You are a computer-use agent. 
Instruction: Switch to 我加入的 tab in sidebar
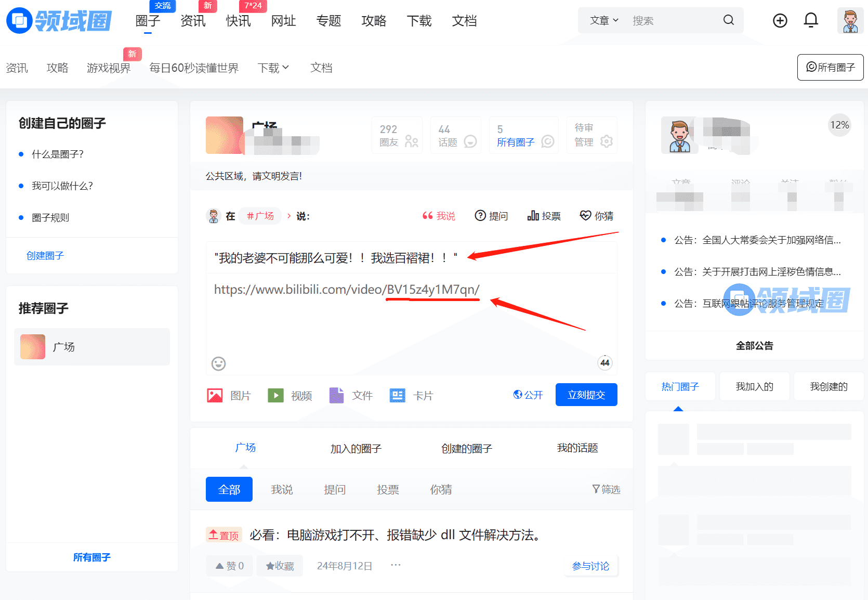coord(754,386)
